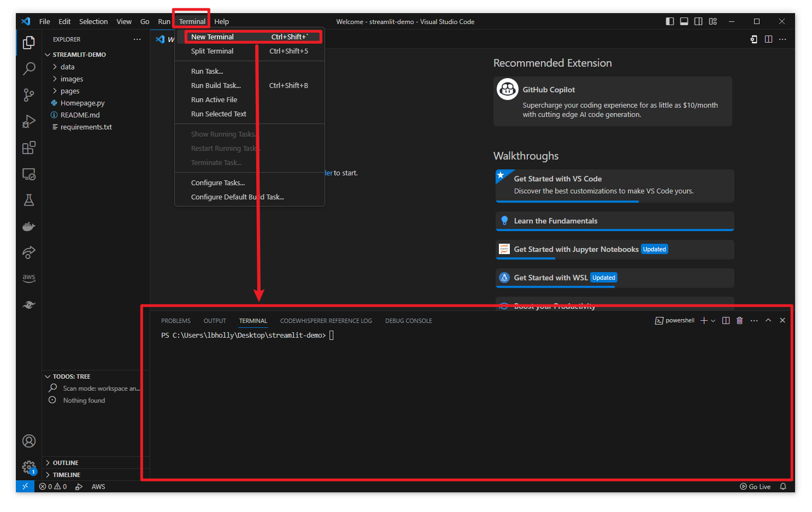This screenshot has height=512, width=812.
Task: Open the new terminal profile dropdown arrow
Action: 713,321
